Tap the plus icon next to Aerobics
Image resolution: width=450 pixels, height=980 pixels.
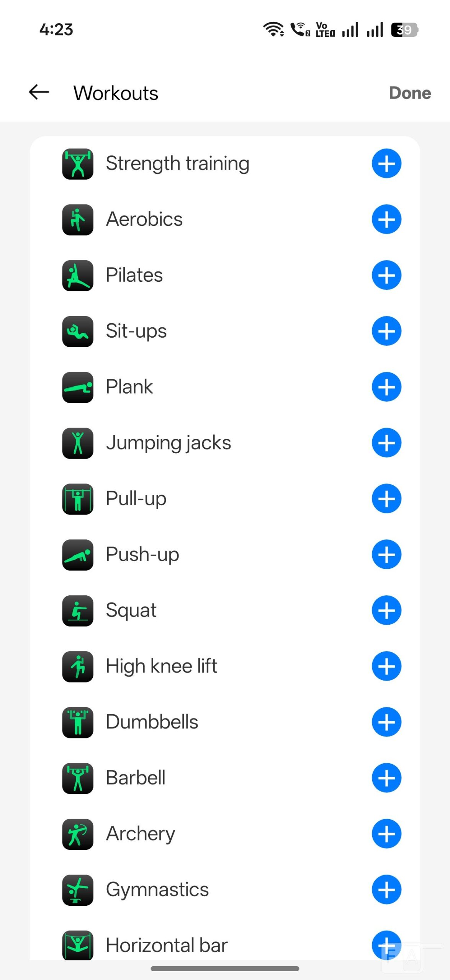tap(386, 219)
